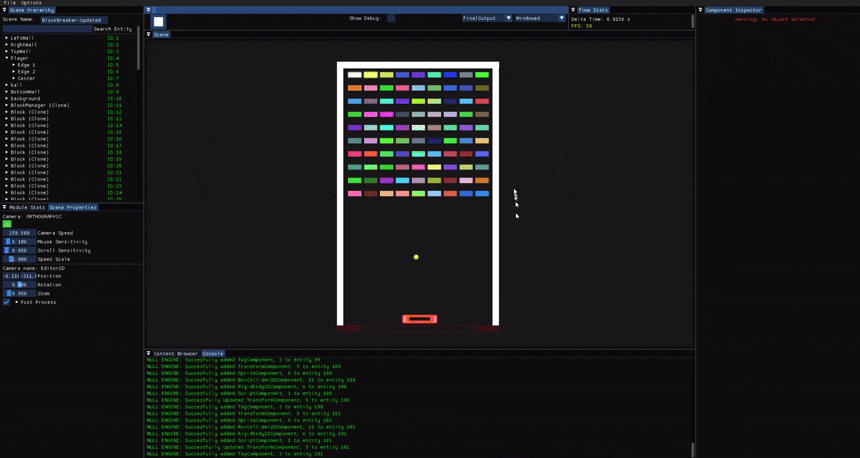Select the Component Inspector tab
The width and height of the screenshot is (860, 458).
click(x=733, y=10)
